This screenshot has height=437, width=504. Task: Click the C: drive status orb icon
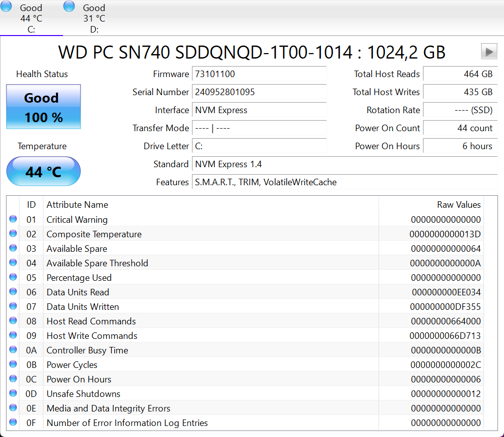coord(6,7)
